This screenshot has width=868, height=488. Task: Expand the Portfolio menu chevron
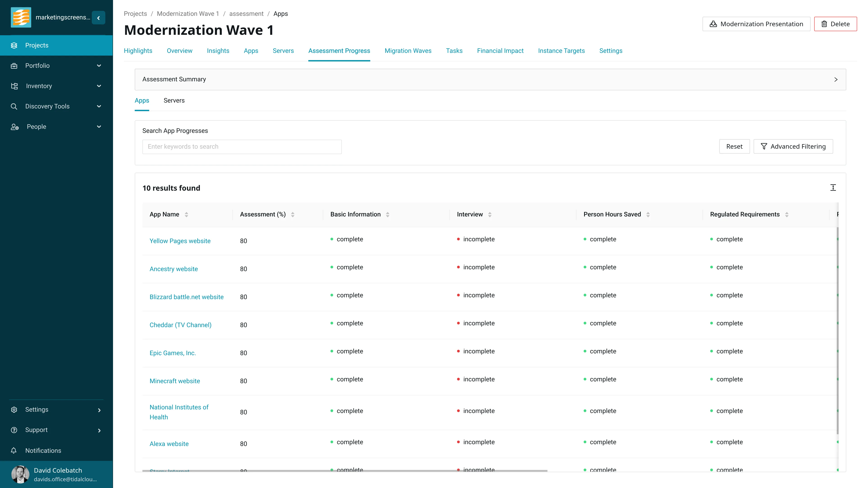coord(99,66)
